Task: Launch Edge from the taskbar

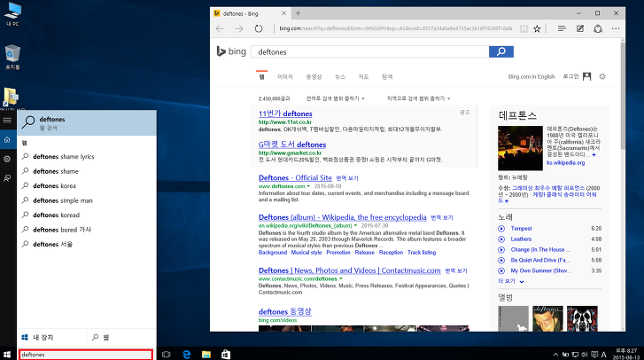Action: point(186,355)
